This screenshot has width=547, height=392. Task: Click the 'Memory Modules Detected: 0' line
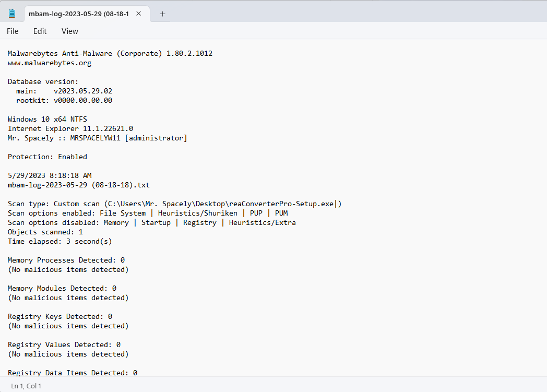(x=62, y=289)
